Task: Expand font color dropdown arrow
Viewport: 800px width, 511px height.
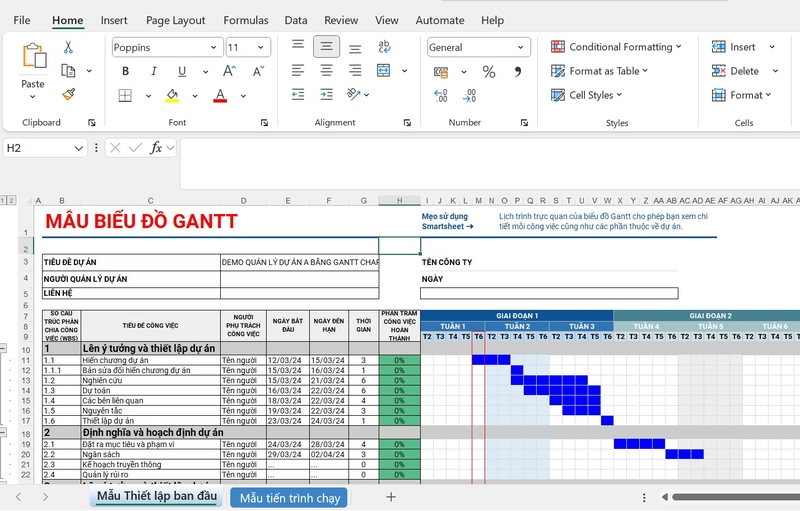Action: pos(243,96)
